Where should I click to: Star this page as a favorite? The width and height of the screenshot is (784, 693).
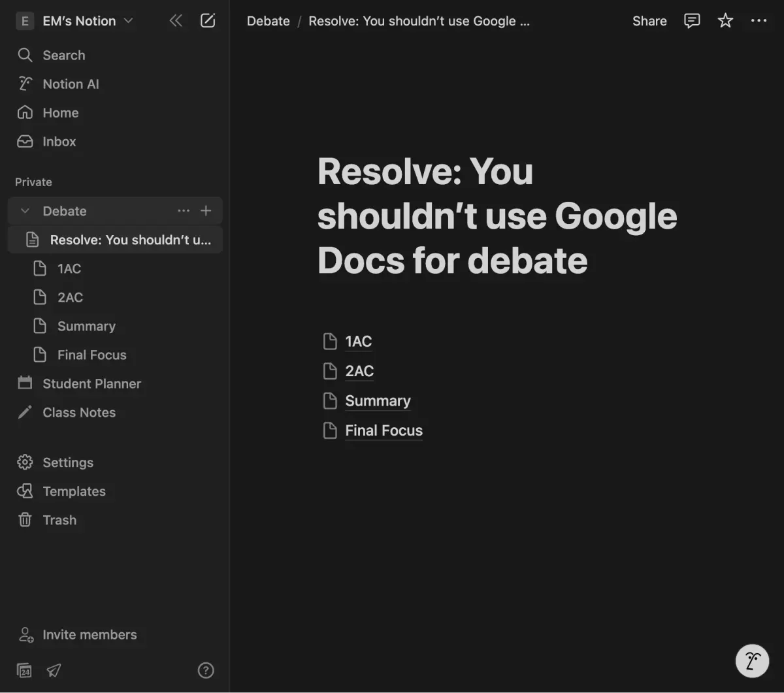(x=725, y=21)
